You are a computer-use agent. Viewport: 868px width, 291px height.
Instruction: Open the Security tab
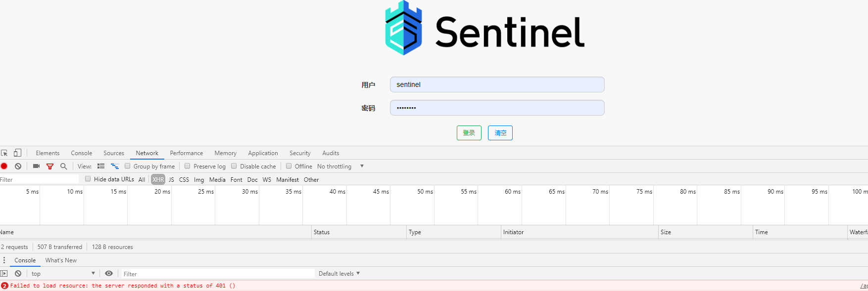click(300, 153)
